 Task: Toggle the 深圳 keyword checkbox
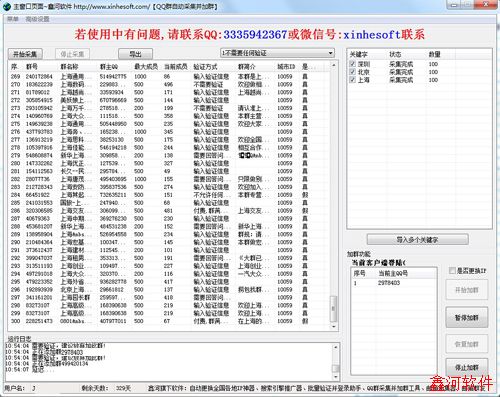coord(353,64)
